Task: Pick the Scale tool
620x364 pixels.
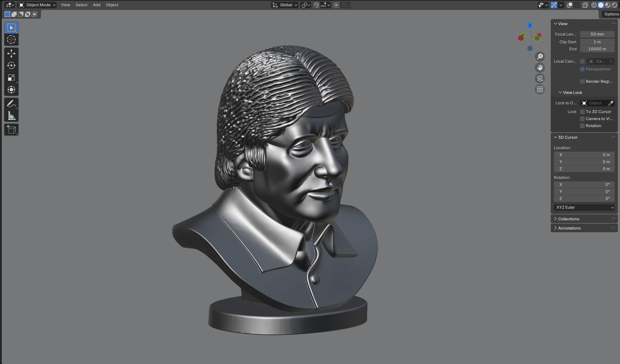Action: tap(11, 78)
